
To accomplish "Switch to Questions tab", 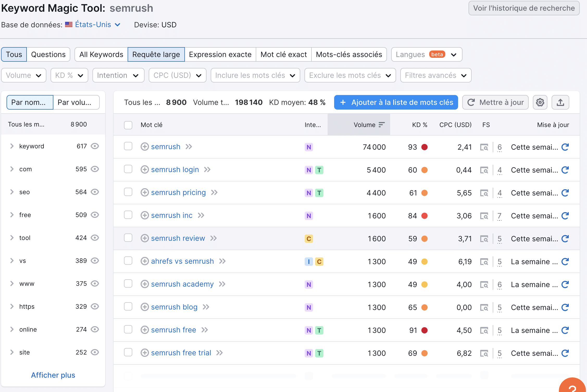I will [48, 54].
